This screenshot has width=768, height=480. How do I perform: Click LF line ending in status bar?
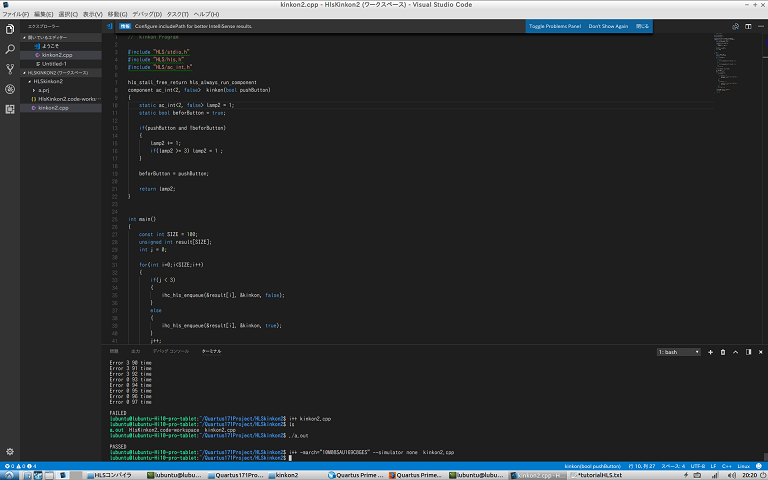(x=714, y=466)
